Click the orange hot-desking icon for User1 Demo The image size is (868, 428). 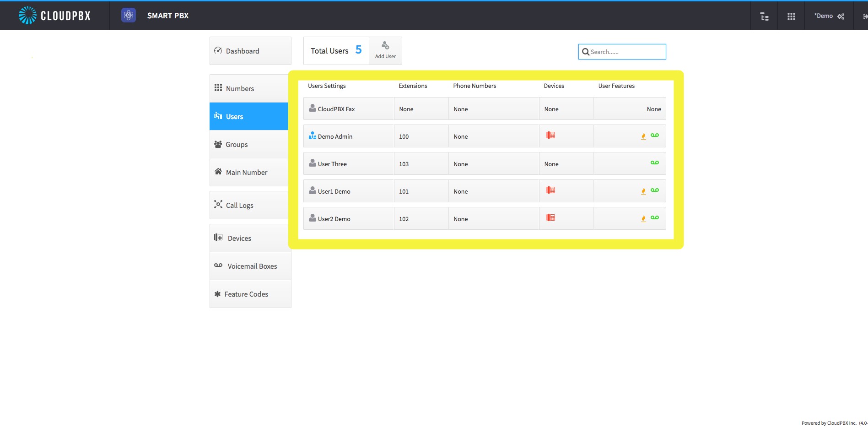pyautogui.click(x=643, y=191)
